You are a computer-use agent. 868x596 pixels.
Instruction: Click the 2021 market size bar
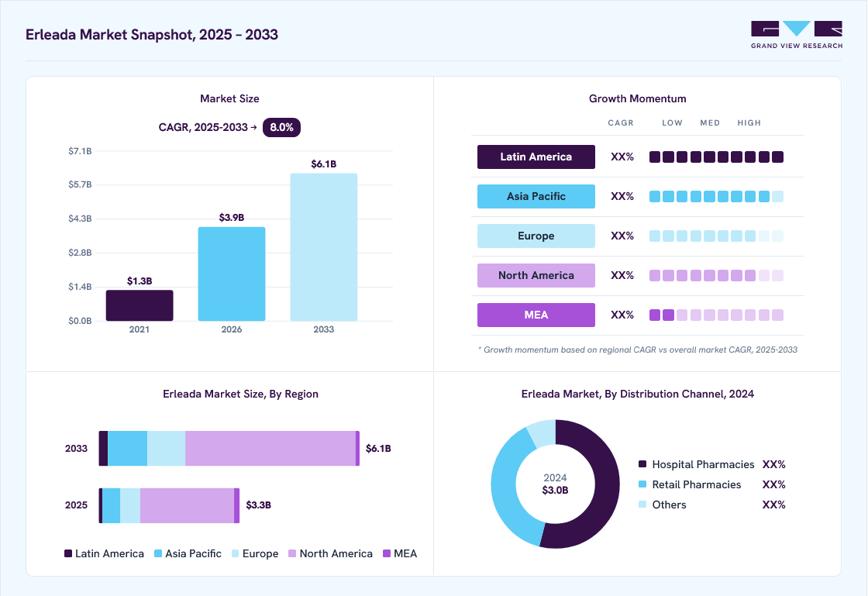pyautogui.click(x=139, y=305)
